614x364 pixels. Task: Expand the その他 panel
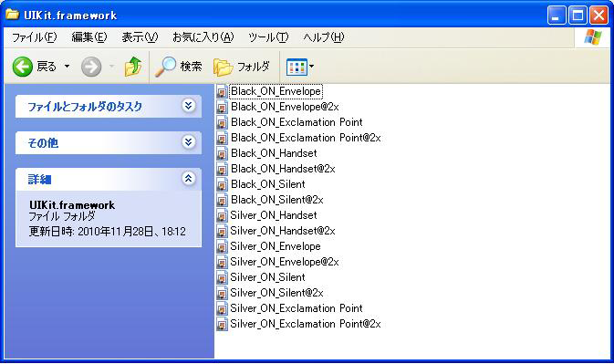coord(188,142)
